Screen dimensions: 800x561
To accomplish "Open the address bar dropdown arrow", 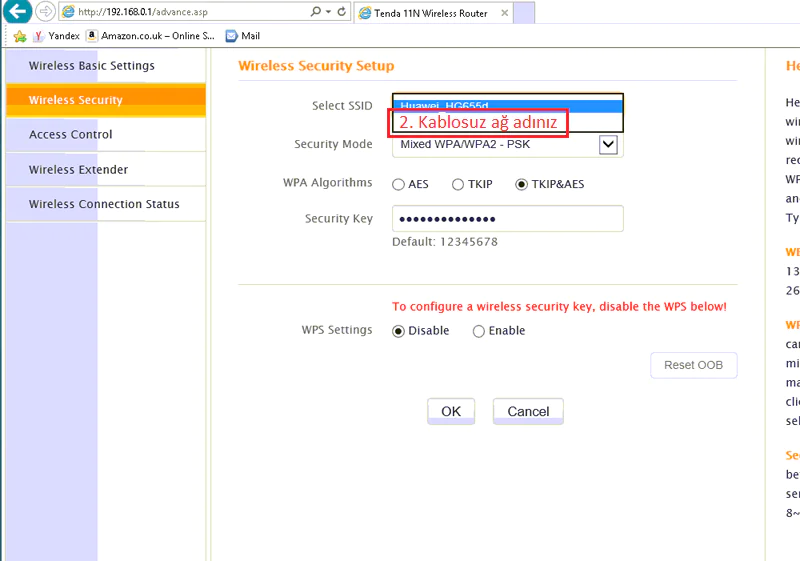I will pos(329,11).
